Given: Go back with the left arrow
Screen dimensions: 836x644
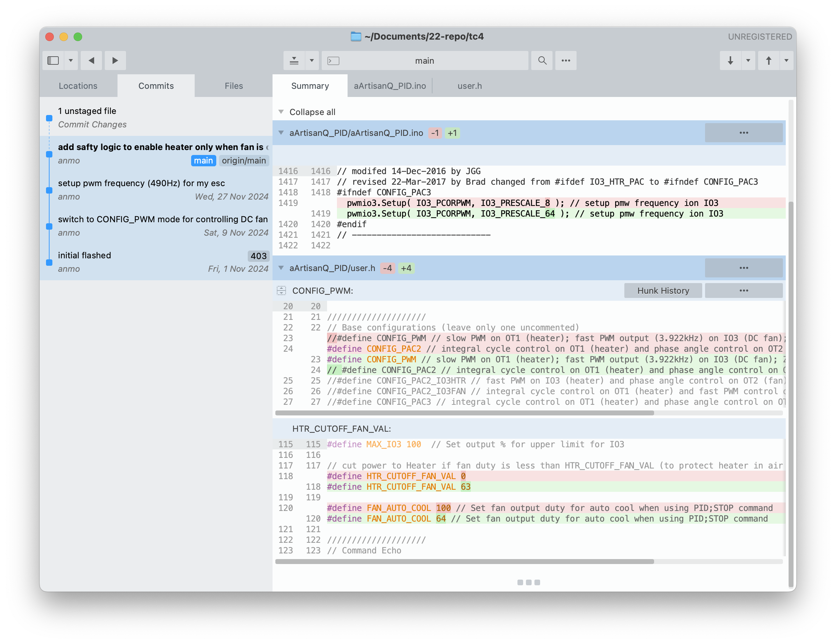Looking at the screenshot, I should 91,61.
